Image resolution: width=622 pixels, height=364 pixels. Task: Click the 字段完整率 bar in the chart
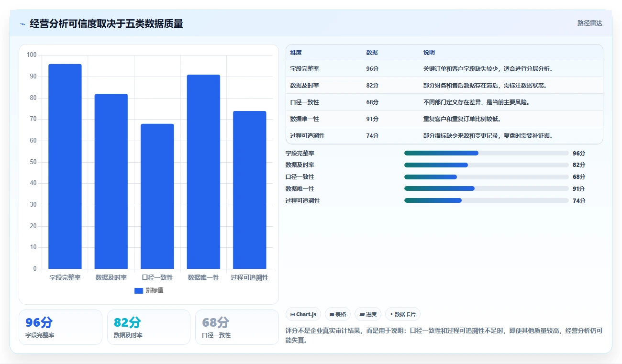[65, 166]
